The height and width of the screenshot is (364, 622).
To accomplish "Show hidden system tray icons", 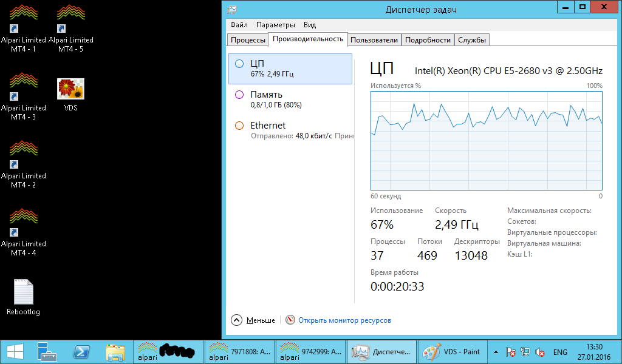I will point(496,352).
